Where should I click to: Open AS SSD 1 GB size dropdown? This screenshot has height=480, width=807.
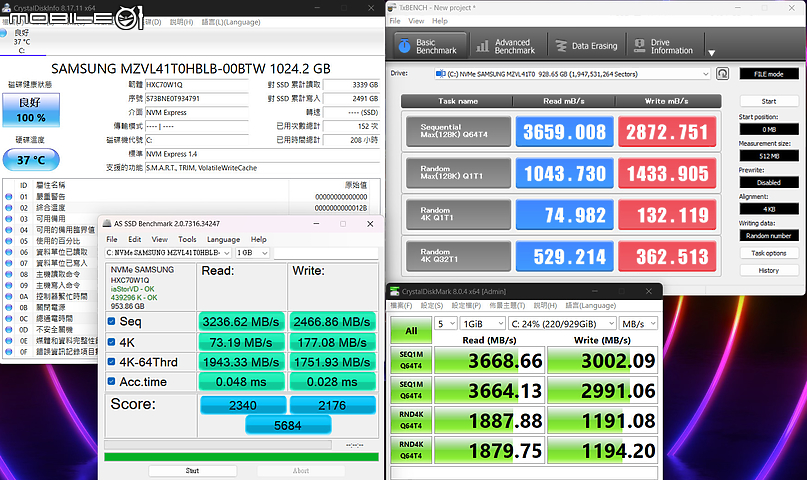[252, 253]
